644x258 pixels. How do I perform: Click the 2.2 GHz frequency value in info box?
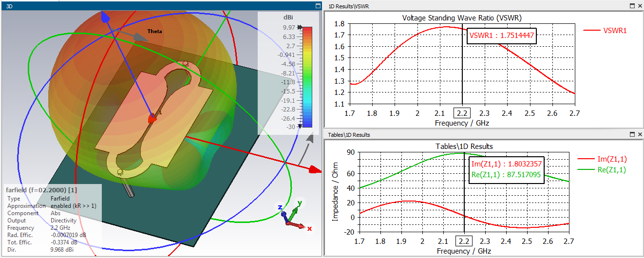click(60, 228)
